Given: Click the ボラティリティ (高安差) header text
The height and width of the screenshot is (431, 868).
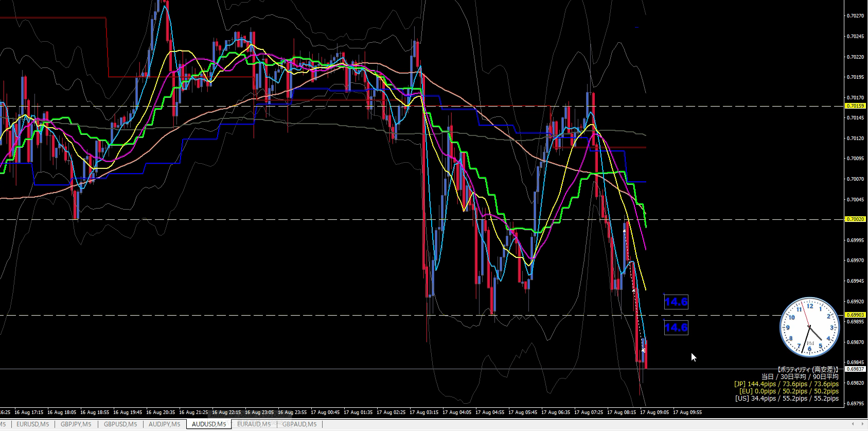Looking at the screenshot, I should tap(808, 370).
